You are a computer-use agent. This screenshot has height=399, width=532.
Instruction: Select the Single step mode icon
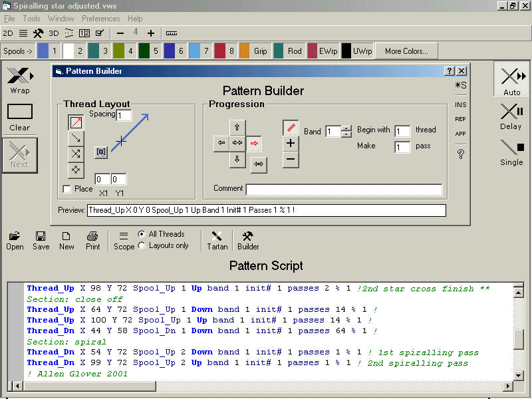(511, 146)
